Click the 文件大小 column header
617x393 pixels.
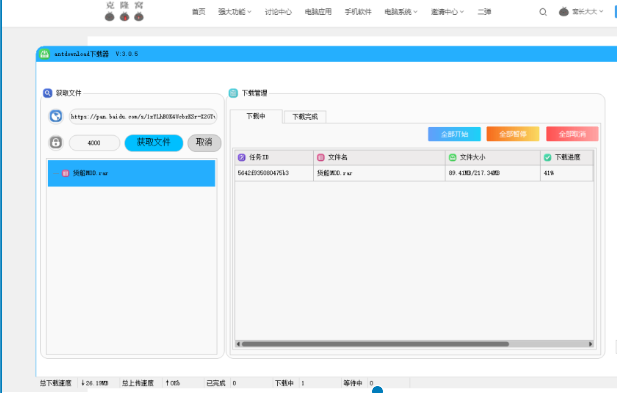coord(493,157)
